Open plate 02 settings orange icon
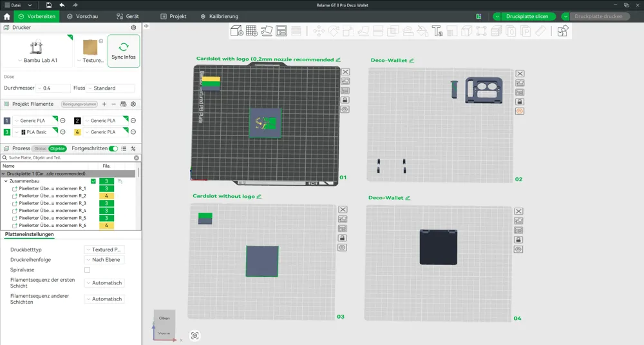The height and width of the screenshot is (345, 644). (520, 111)
